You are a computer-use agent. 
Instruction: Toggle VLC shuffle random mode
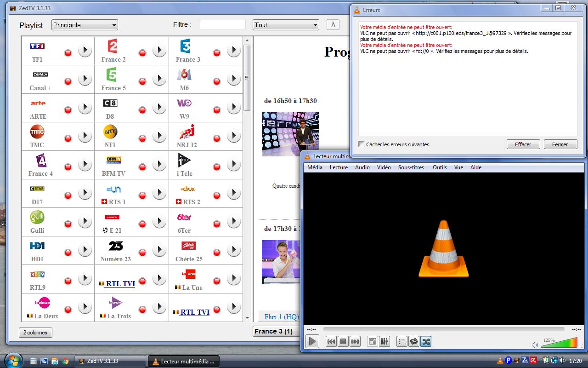(425, 341)
